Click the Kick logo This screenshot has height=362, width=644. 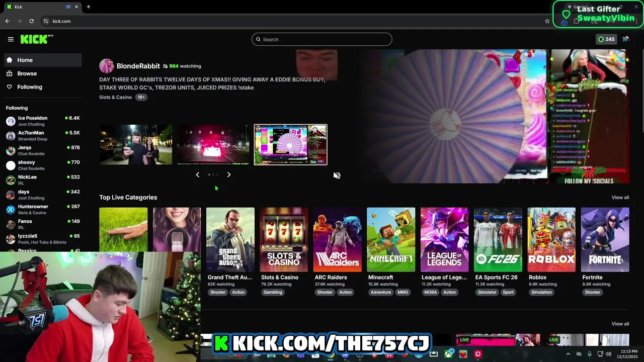tap(37, 39)
